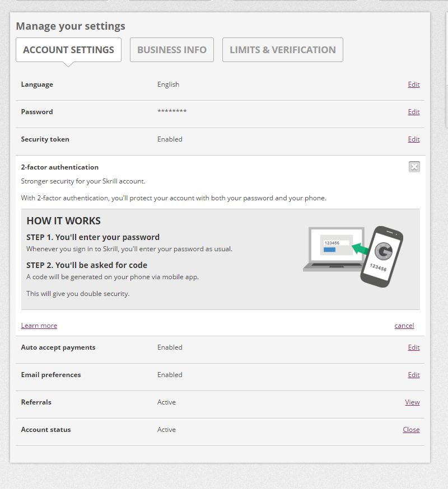
Task: Click STEP 2 You'll be asked for code
Action: point(86,265)
